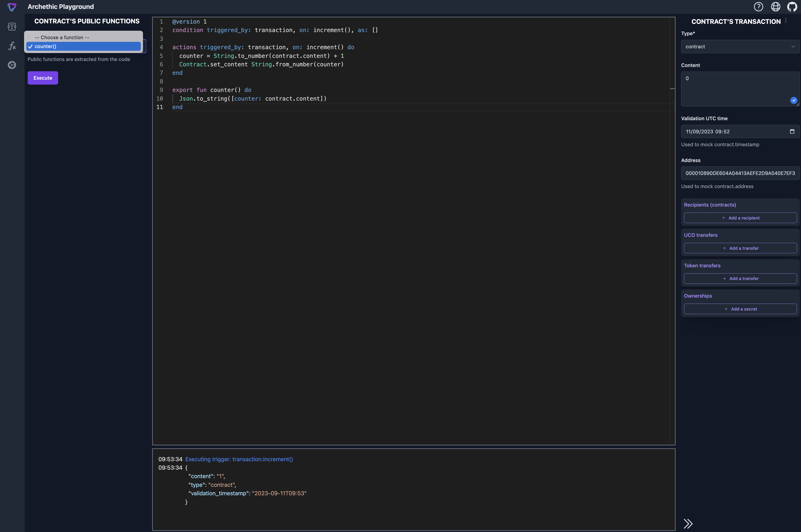Image resolution: width=801 pixels, height=532 pixels.
Task: Open the transaction editor sidebar icon
Action: click(x=12, y=26)
